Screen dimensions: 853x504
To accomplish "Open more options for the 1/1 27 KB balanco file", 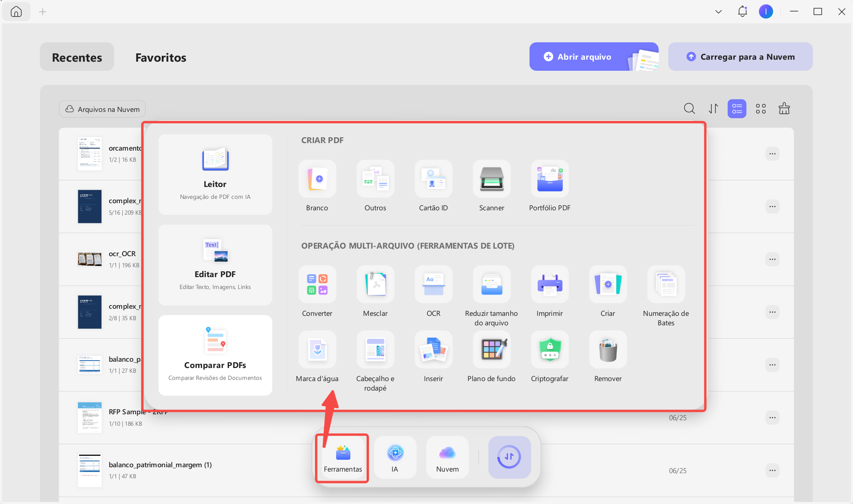I will click(x=772, y=365).
